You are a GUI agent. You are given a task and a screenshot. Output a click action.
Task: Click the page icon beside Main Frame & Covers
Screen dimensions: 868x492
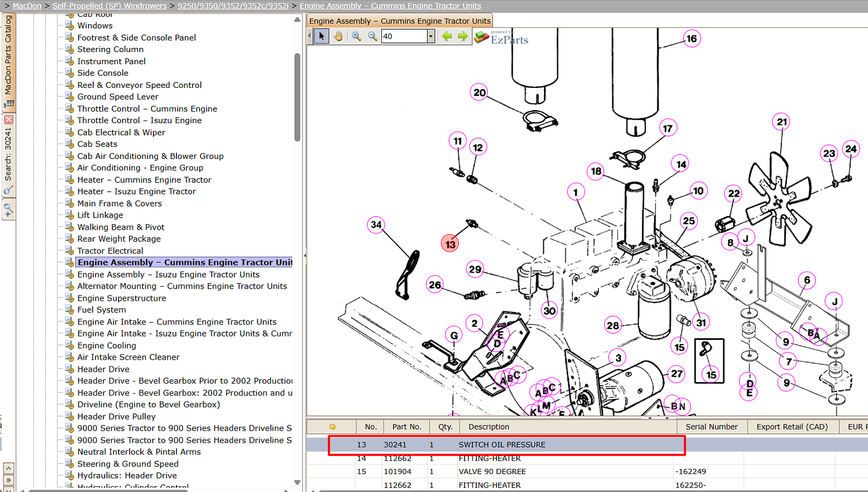pos(69,204)
